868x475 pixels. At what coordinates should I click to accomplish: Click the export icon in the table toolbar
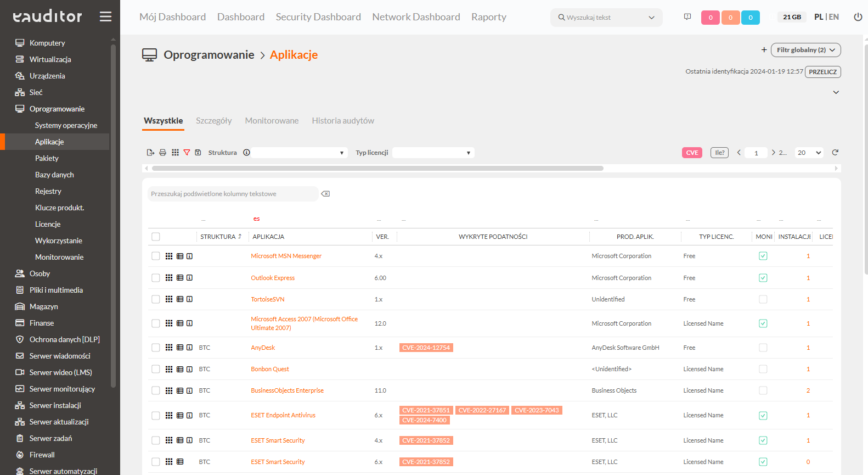pyautogui.click(x=150, y=153)
